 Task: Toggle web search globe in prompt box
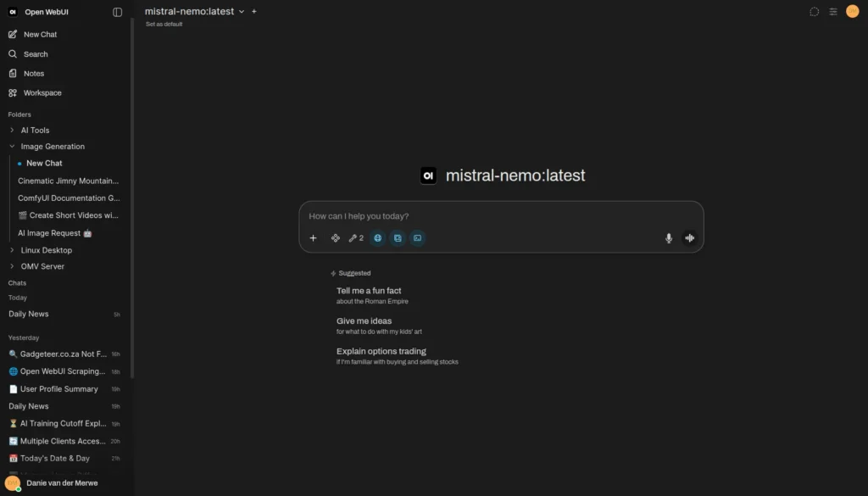(x=377, y=238)
